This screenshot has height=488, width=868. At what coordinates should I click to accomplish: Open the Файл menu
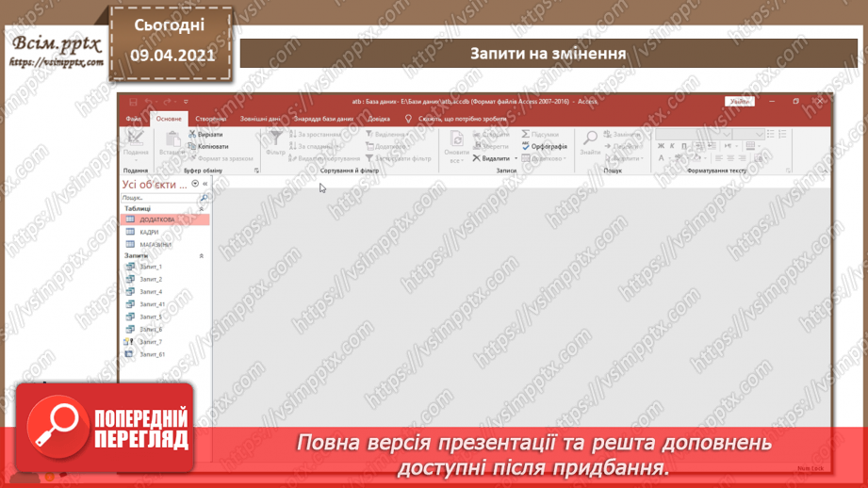coord(133,119)
